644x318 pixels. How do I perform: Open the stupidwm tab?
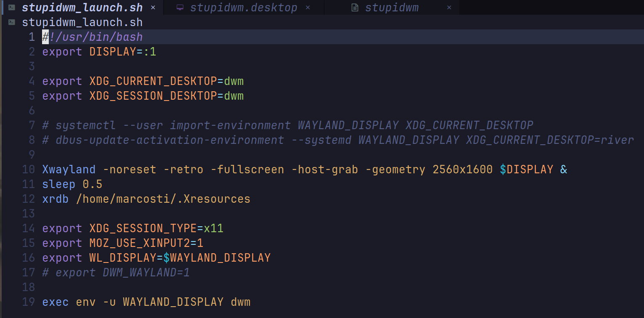391,8
